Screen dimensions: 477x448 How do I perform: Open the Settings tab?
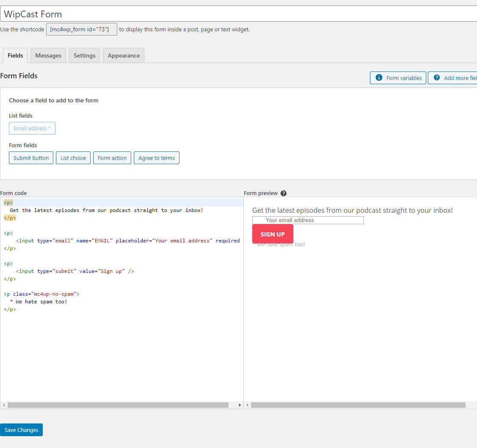coord(84,55)
